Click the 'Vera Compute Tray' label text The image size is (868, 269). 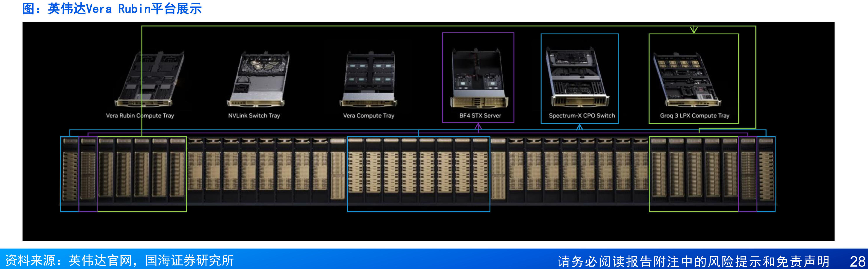369,115
